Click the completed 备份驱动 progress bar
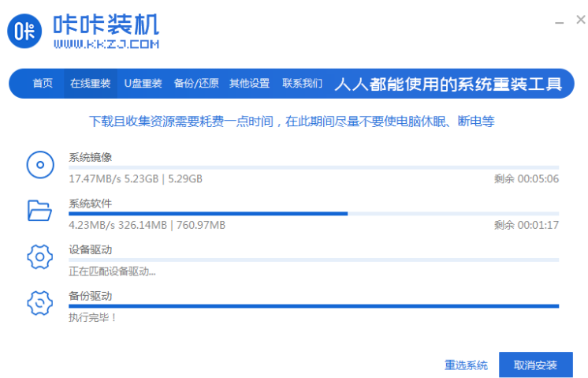Viewport: 588px width, 378px height. [x=313, y=305]
